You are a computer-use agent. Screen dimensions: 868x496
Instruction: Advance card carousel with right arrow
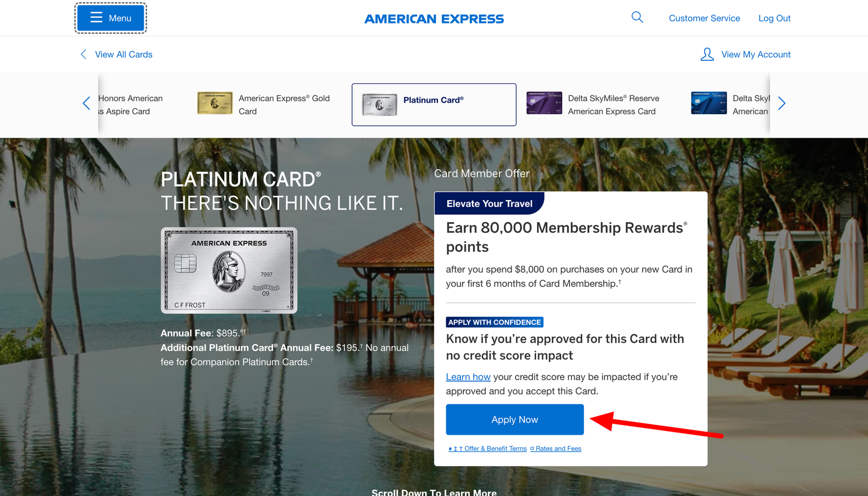coord(782,103)
